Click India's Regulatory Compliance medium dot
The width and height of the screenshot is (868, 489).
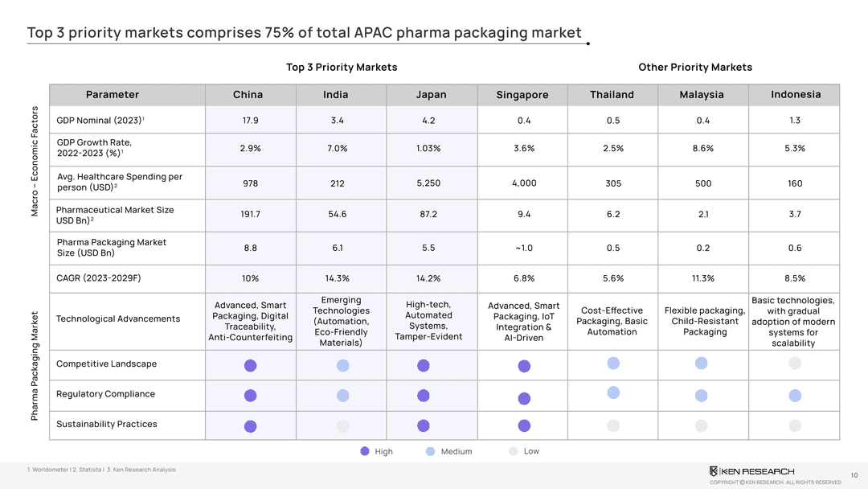point(342,396)
